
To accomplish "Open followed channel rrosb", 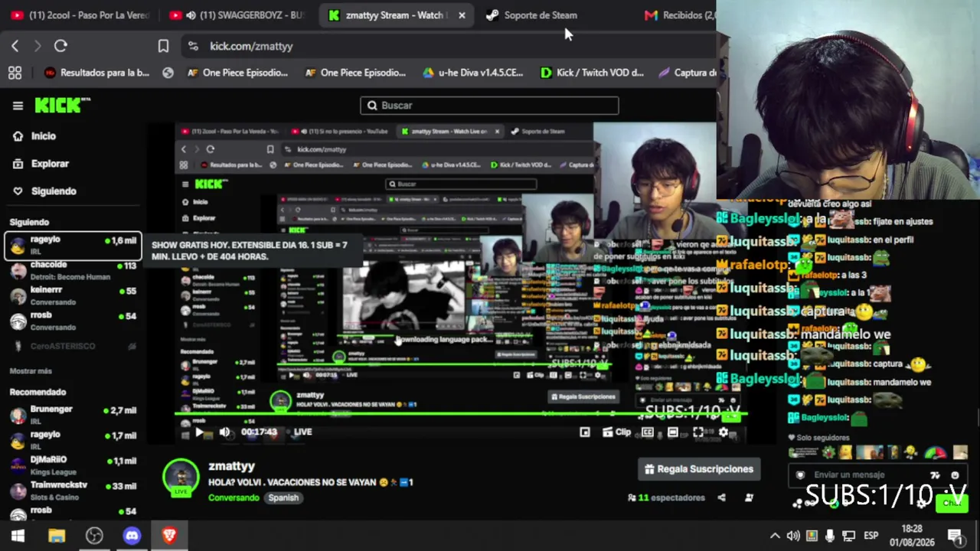I will 73,321.
